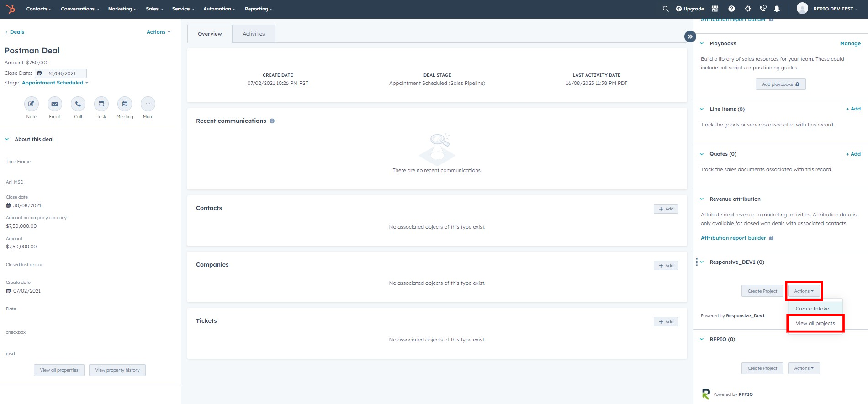
Task: Open the settings gear icon
Action: click(x=747, y=9)
